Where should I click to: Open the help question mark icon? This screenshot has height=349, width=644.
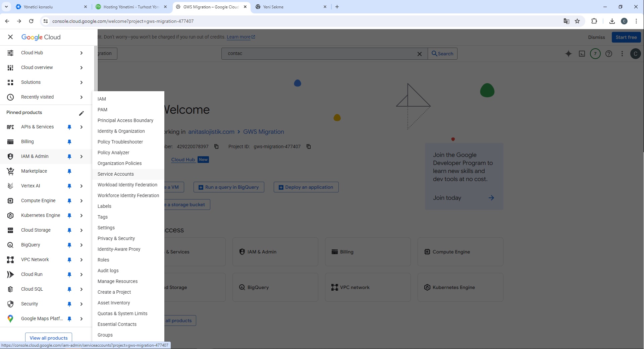tap(609, 54)
